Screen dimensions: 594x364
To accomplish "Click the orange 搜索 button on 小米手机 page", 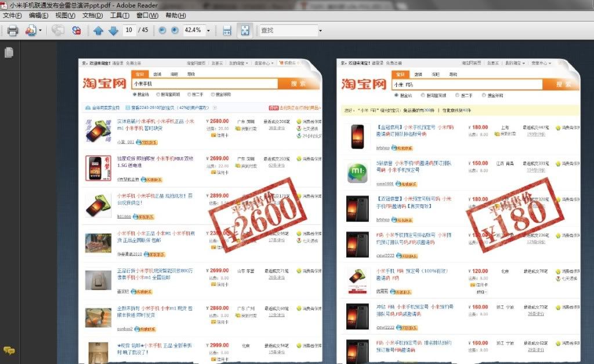I will tap(299, 83).
